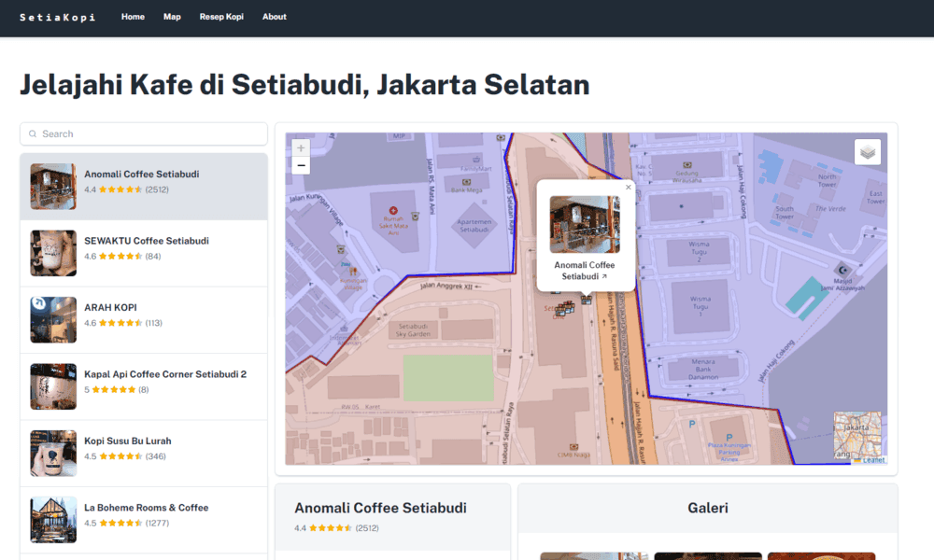The image size is (934, 560).
Task: Select "SEWAKTU Coffee Setiabudi" in the cafe list
Action: (x=147, y=241)
